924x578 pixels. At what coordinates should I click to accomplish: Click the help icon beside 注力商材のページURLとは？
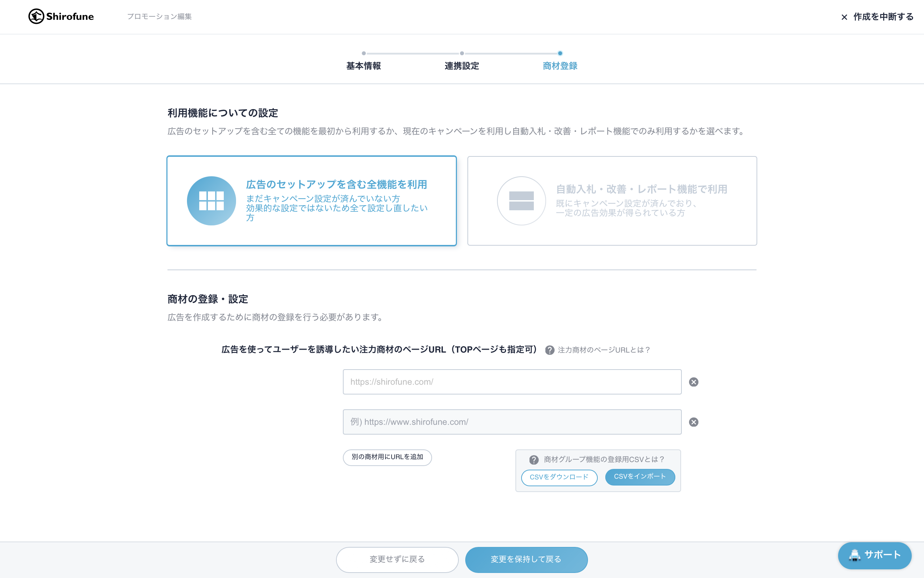coord(549,350)
